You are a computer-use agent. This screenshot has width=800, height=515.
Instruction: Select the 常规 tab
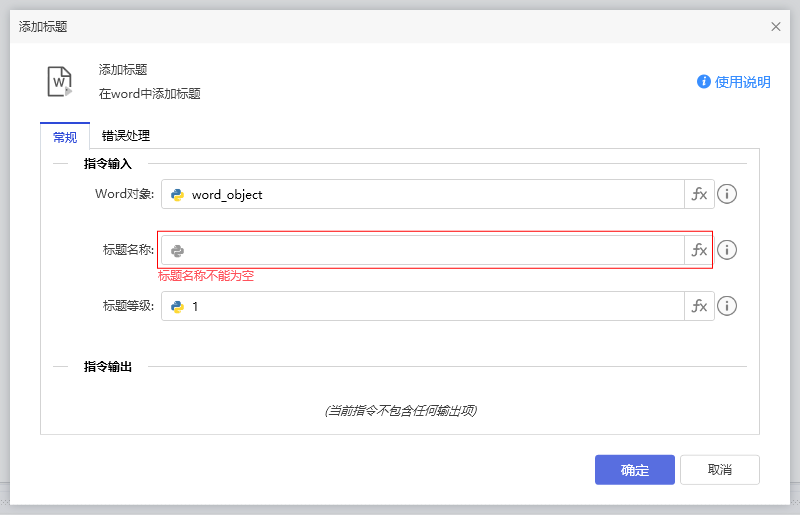(65, 137)
